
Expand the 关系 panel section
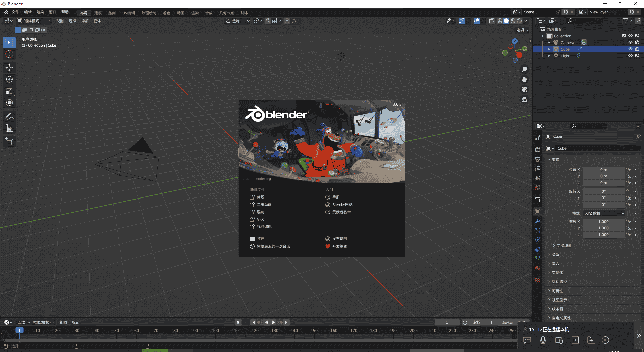point(556,255)
